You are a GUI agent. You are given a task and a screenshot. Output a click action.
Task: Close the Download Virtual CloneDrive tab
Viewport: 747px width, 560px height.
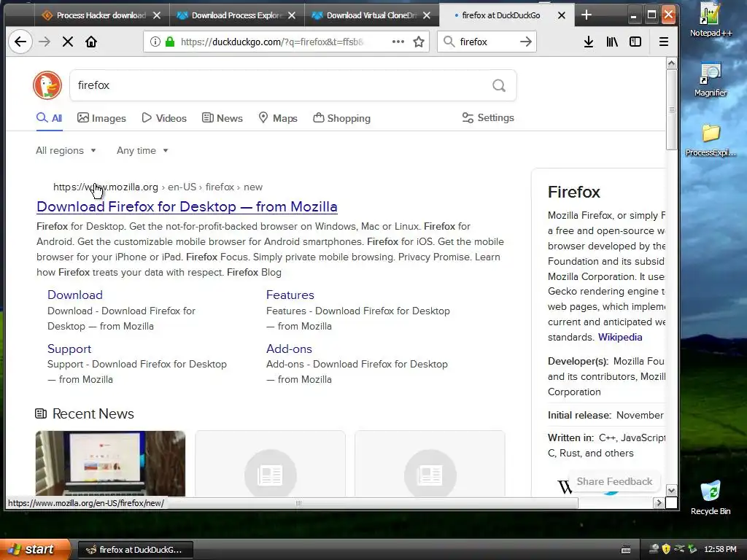click(427, 15)
